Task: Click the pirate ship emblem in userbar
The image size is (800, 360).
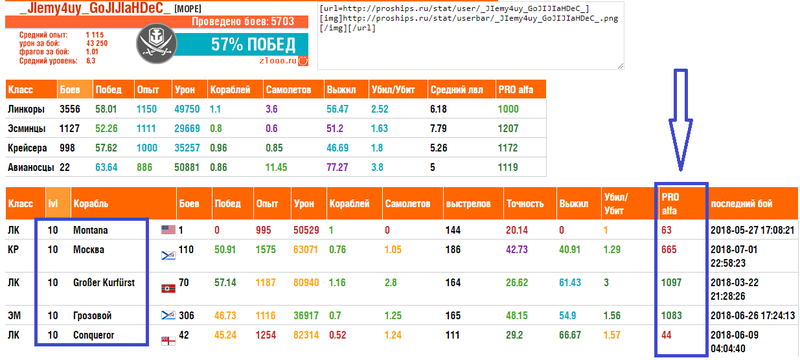Action: 156,43
